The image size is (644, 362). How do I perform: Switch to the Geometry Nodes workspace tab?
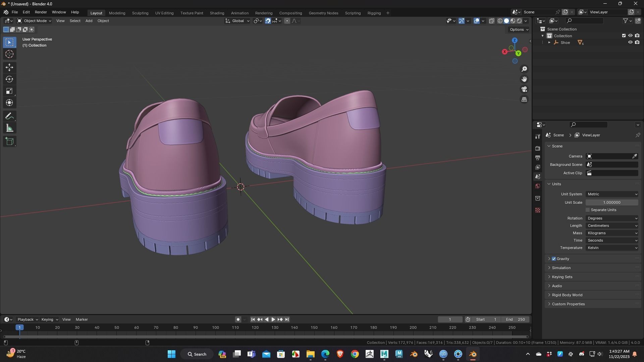click(323, 13)
